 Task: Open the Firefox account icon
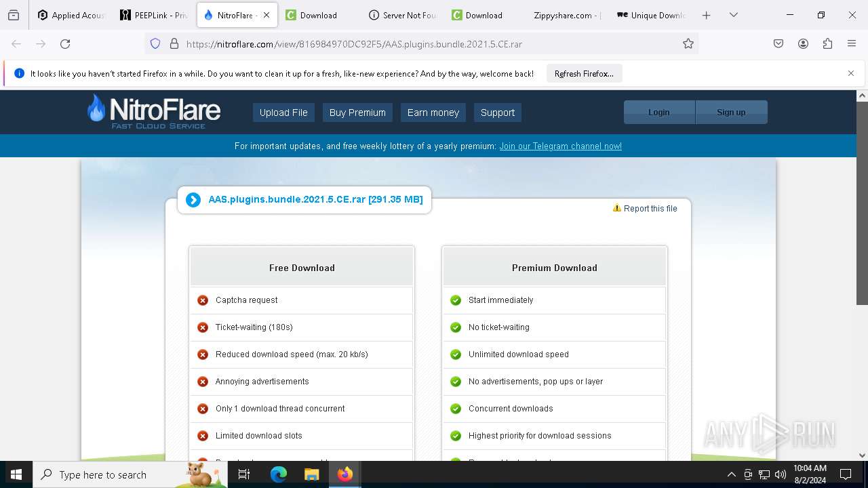click(x=803, y=43)
